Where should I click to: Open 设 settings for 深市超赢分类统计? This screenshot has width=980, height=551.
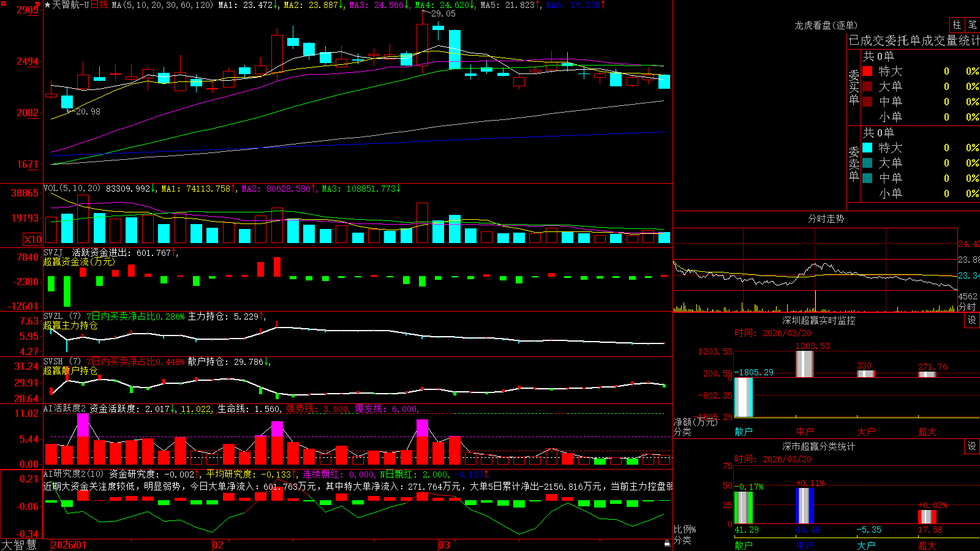click(972, 446)
